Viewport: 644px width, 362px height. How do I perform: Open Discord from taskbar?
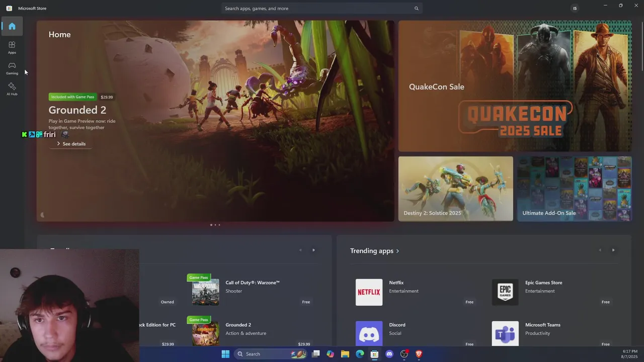(389, 354)
